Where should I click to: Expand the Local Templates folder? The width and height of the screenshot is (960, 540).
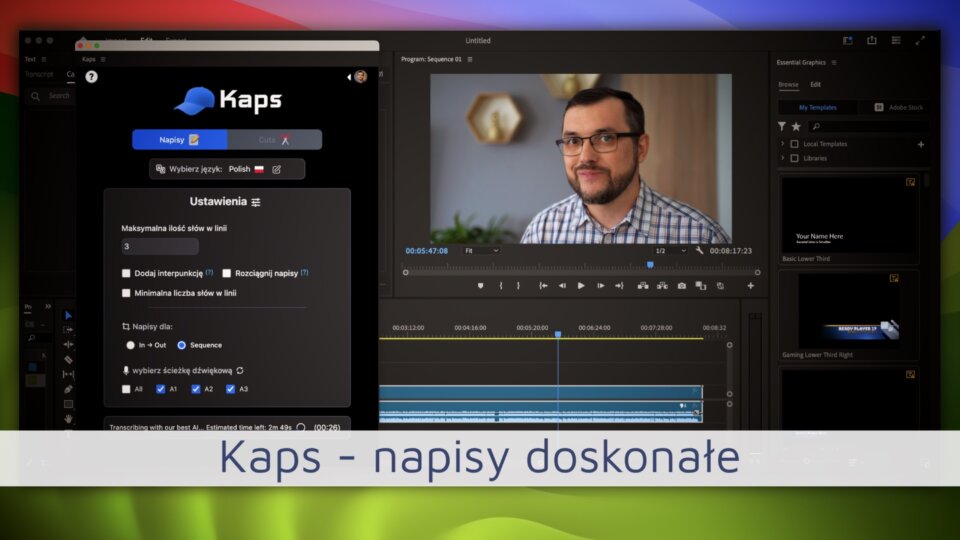[782, 144]
